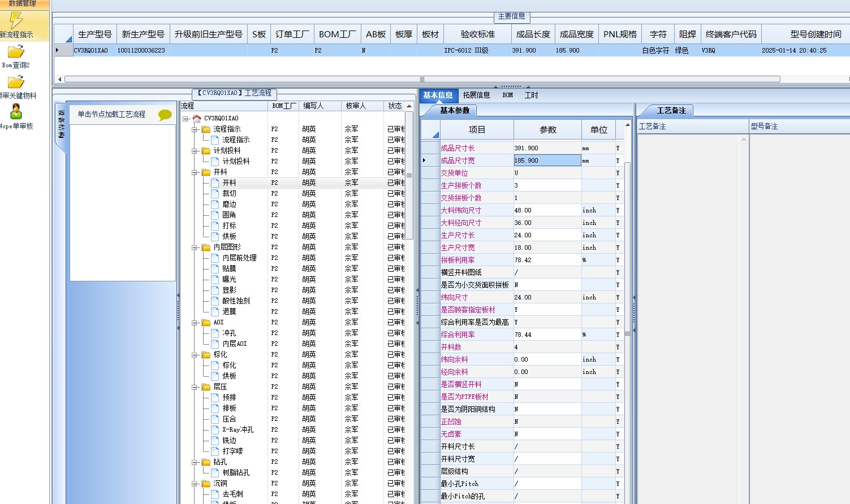The image size is (850, 504).
Task: Click the 棕化 folder icon
Action: tap(206, 355)
